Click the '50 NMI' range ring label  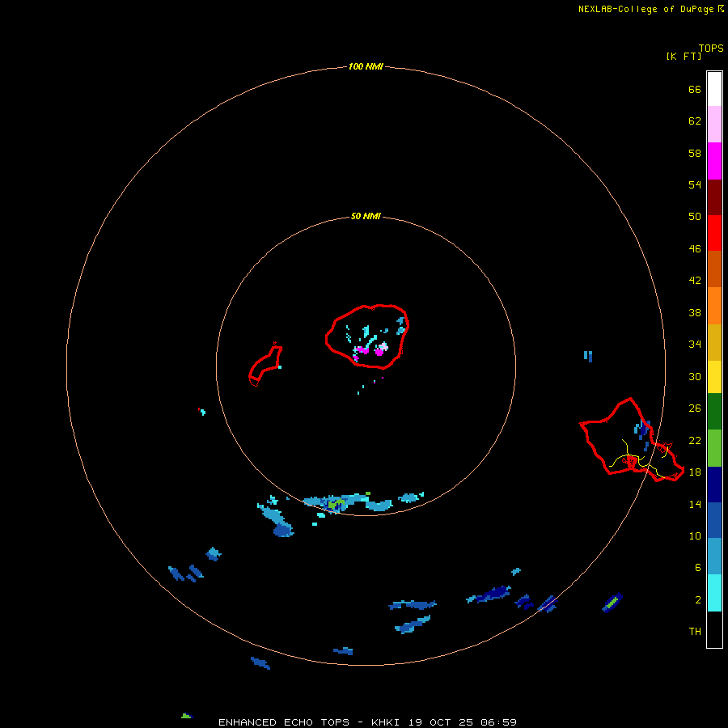pos(366,216)
